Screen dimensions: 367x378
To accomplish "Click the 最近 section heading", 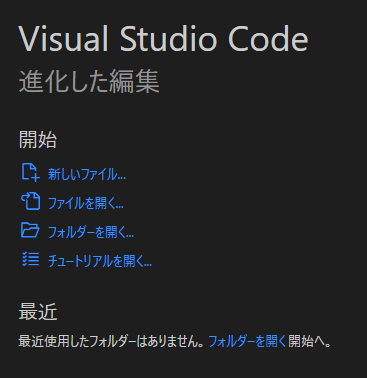I will [x=38, y=312].
